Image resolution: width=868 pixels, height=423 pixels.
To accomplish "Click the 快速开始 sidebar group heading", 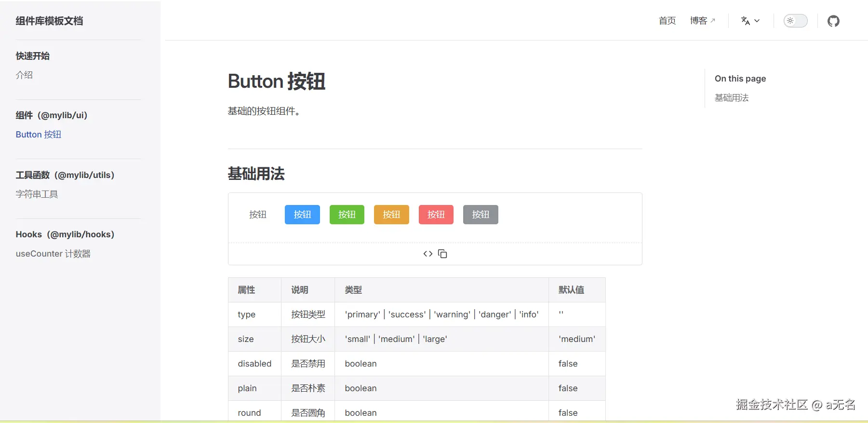I will 33,56.
